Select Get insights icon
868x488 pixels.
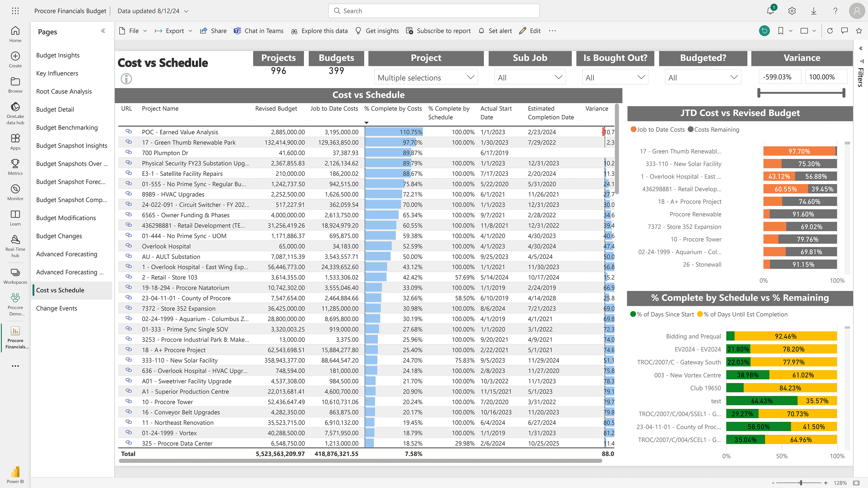[358, 30]
